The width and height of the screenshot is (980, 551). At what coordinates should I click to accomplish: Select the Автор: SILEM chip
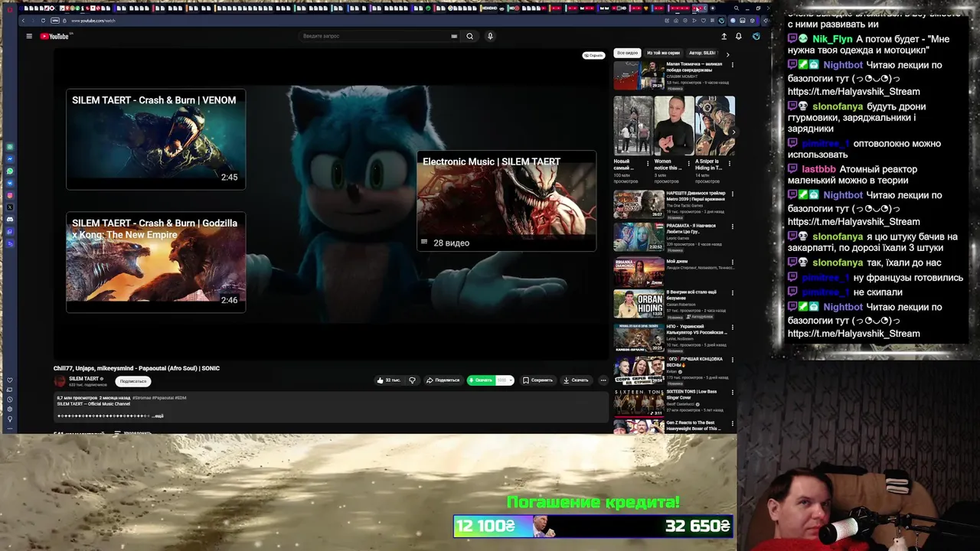702,53
